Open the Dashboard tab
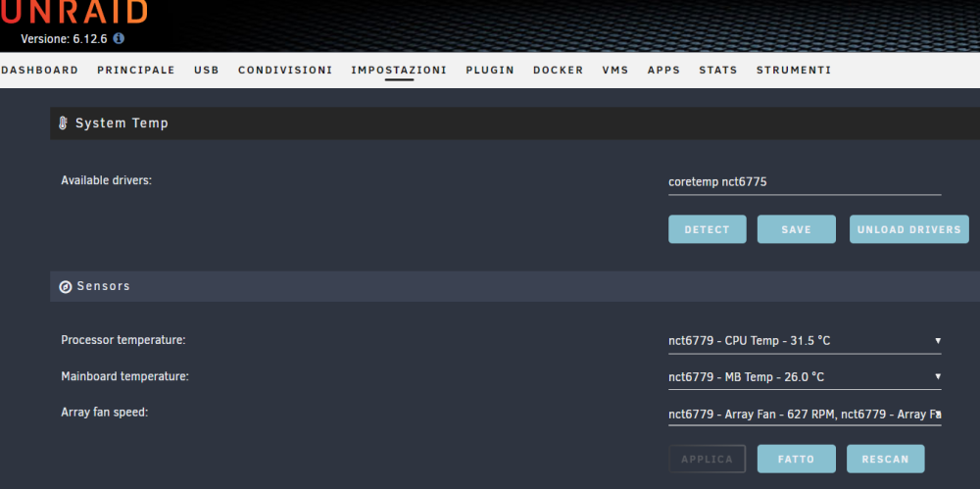 tap(40, 70)
